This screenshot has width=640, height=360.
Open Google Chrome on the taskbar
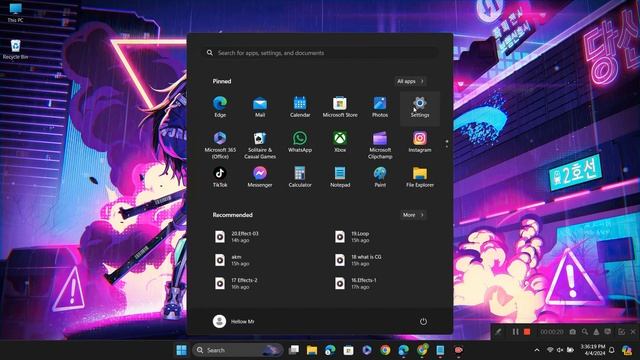click(x=385, y=350)
